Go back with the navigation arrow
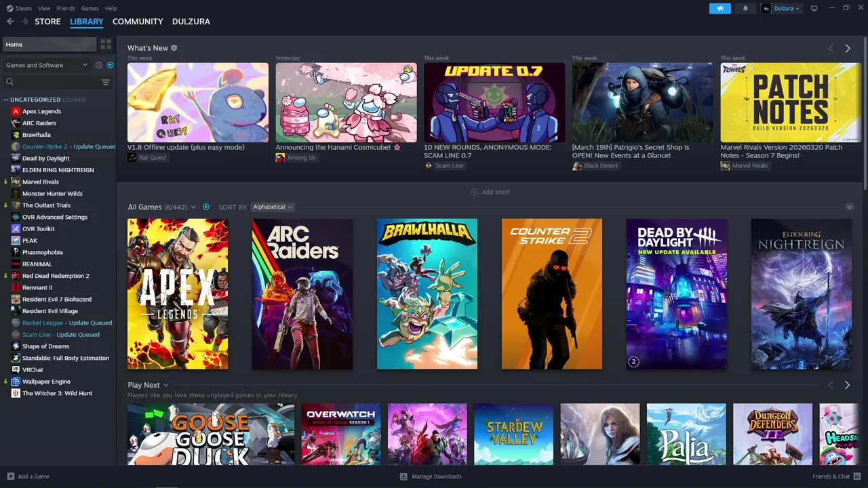 point(10,22)
